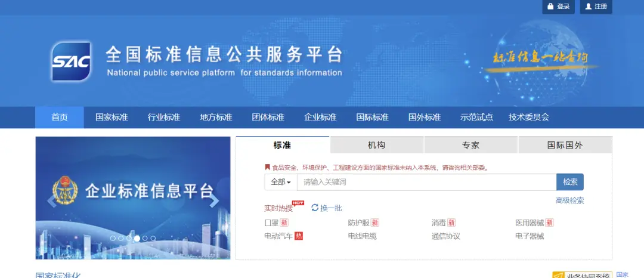
Task: Click the 热 badge next to 电动汽车
Action: (299, 236)
